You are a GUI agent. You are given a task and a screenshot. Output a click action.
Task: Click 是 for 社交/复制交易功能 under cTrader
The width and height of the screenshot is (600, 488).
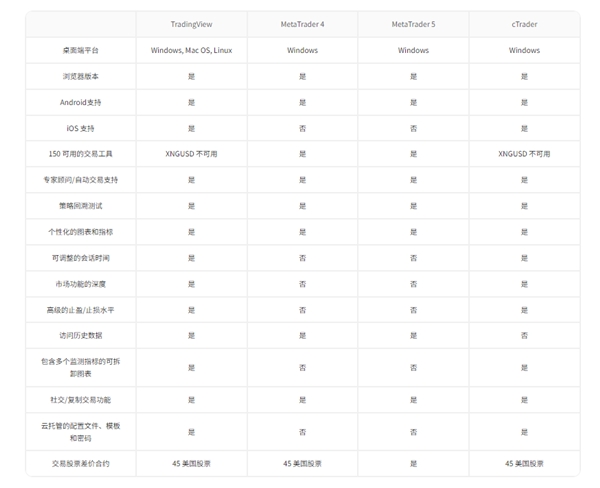[x=524, y=400]
